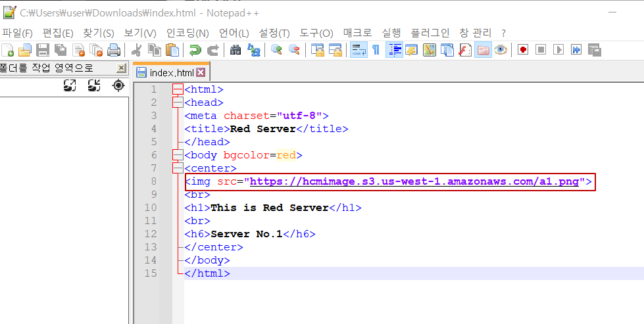
Task: Toggle synchronized vertical scrolling
Action: pyautogui.click(x=317, y=50)
